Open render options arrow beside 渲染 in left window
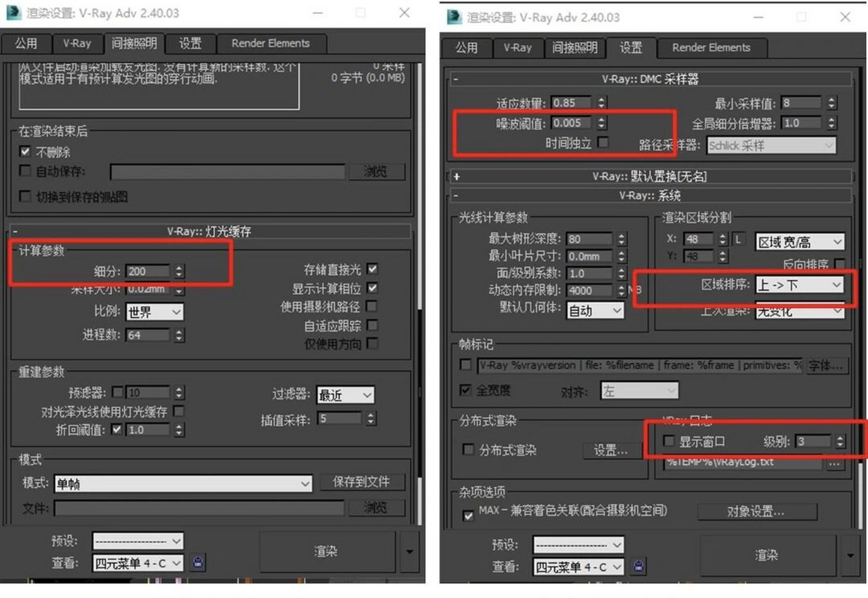The height and width of the screenshot is (598, 868). [x=409, y=551]
